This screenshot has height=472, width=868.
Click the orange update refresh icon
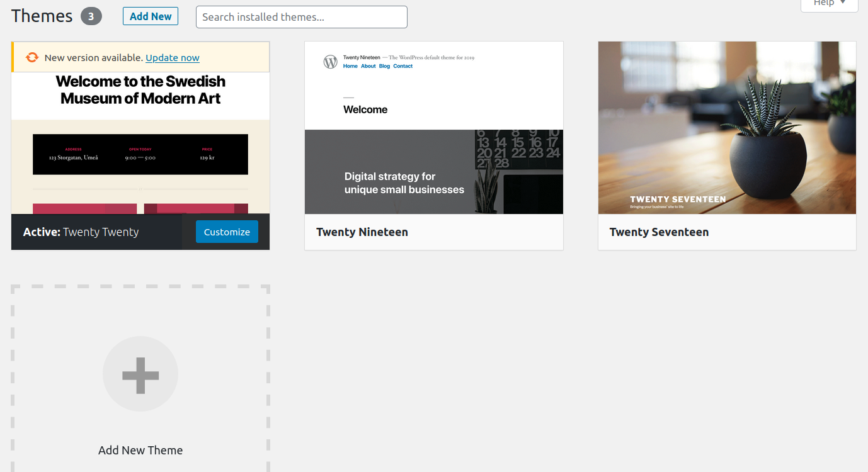point(32,57)
